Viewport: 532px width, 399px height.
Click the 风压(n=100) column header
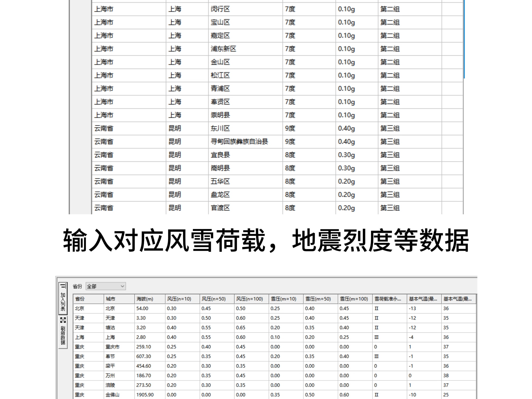coord(251,299)
